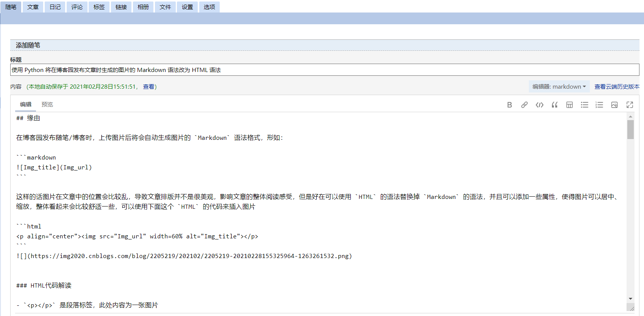Click the '## 缘由' heading line
Image resolution: width=644 pixels, height=316 pixels.
point(28,118)
